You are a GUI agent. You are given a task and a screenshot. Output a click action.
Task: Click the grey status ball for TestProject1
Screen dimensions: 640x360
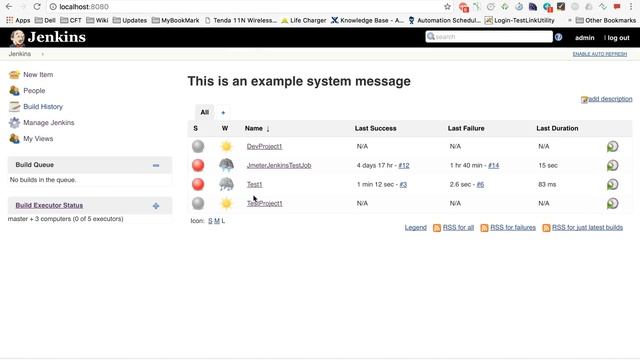198,203
